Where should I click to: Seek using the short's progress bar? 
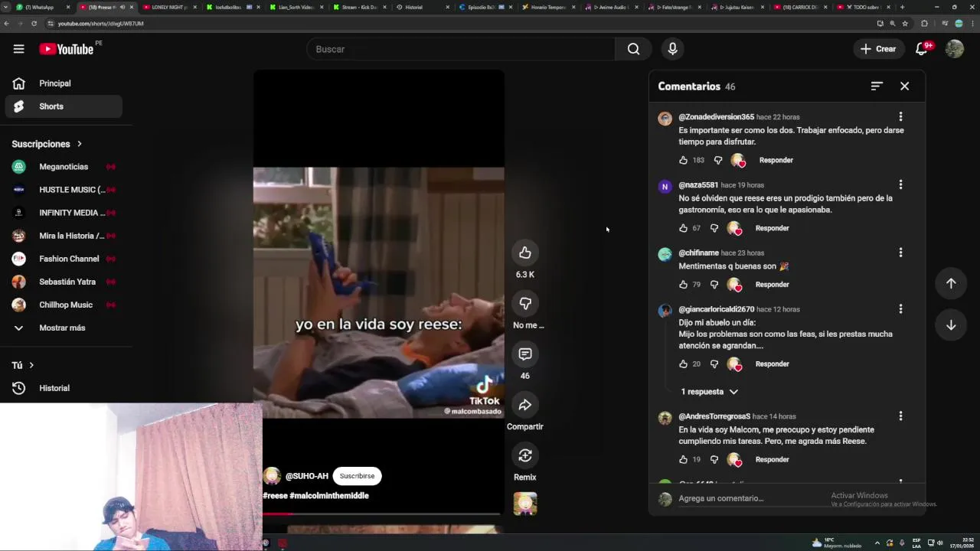point(383,514)
